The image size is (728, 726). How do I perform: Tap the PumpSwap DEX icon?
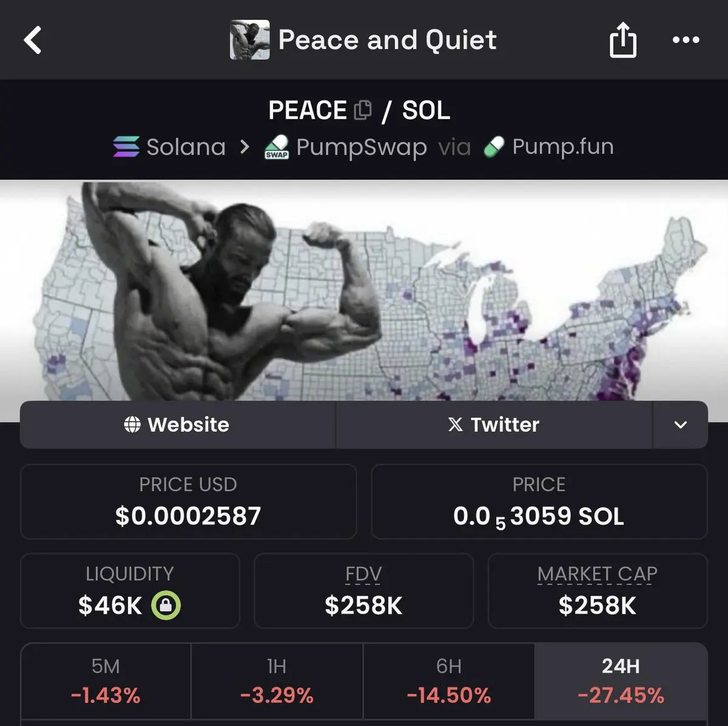(x=277, y=147)
